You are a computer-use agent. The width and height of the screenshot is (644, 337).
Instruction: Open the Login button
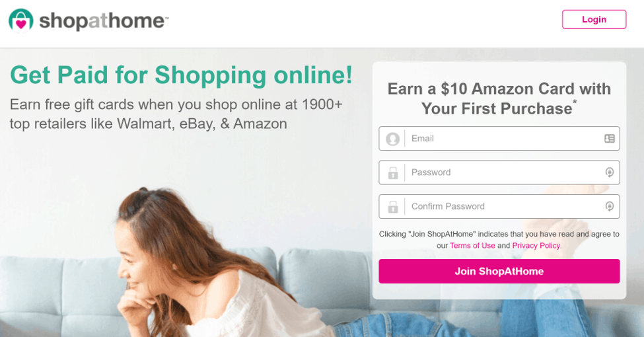[594, 19]
